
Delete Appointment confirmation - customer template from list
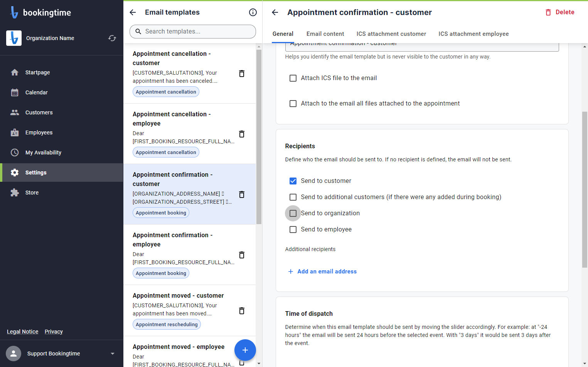pos(242,194)
